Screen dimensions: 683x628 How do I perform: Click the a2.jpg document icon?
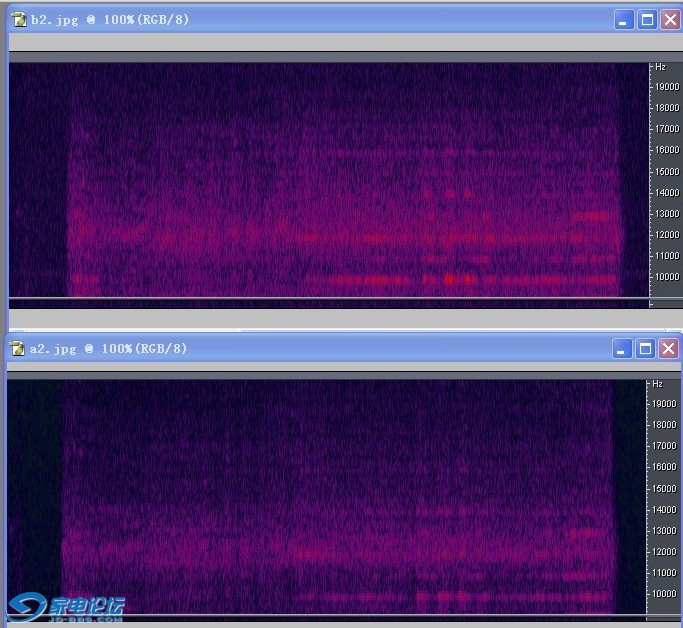(18, 348)
